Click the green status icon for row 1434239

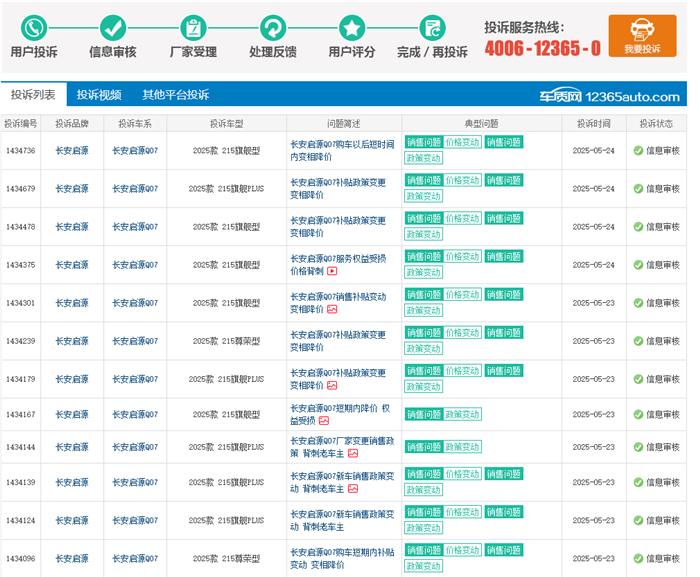click(x=638, y=341)
